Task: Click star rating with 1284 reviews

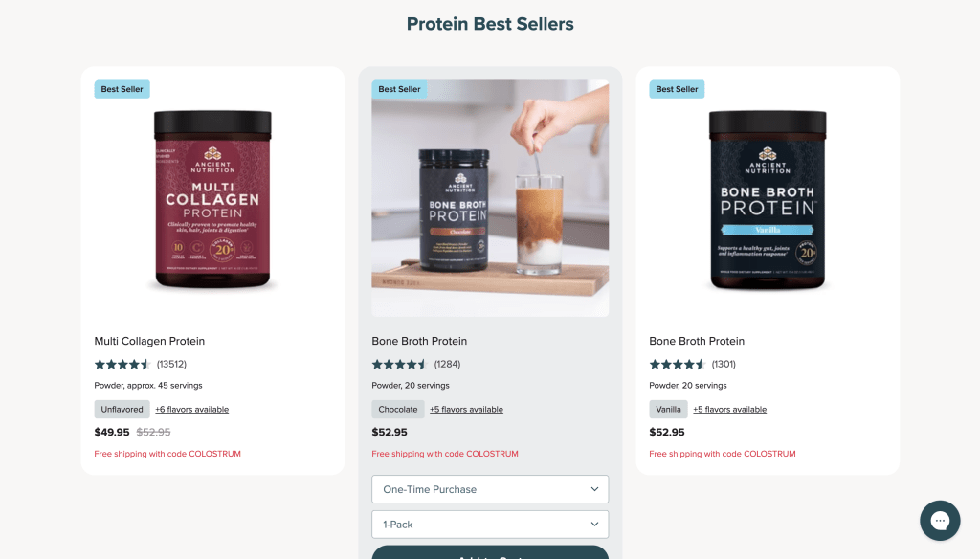Action: (400, 364)
